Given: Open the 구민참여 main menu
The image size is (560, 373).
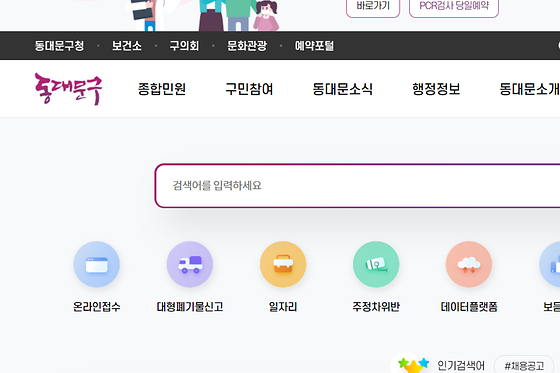Looking at the screenshot, I should pos(249,89).
